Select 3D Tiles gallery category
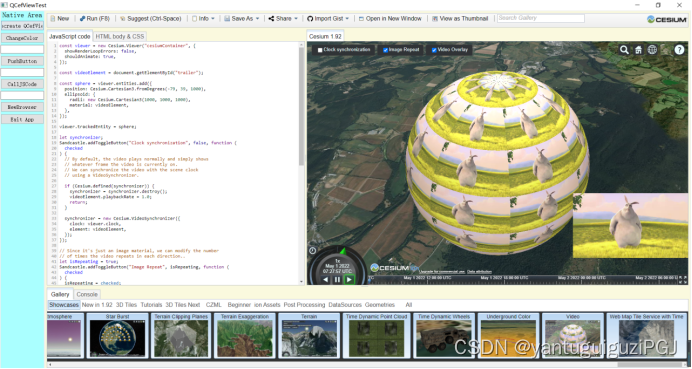 tap(126, 305)
